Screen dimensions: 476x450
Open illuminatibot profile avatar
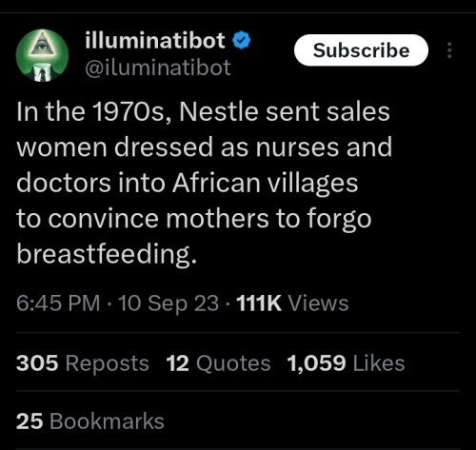(42, 55)
